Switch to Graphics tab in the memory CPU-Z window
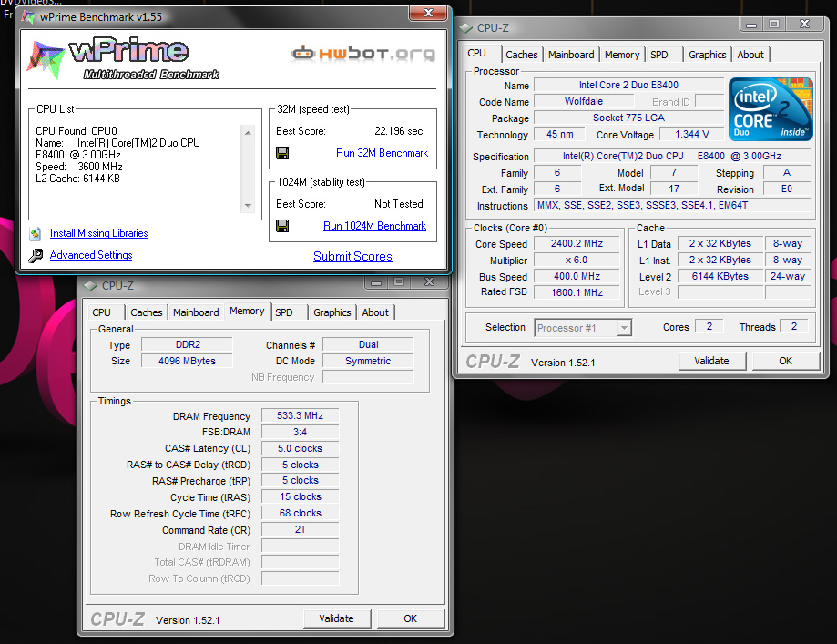 [x=332, y=312]
